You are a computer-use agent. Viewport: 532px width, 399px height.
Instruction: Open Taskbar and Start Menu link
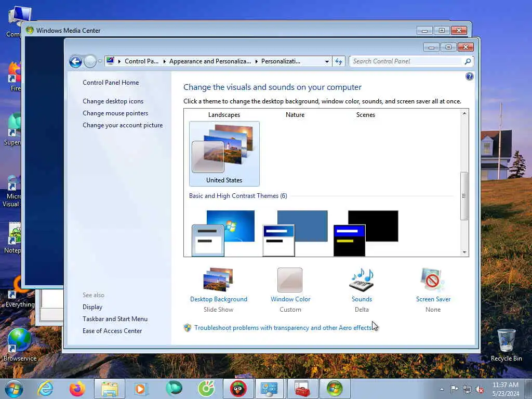[115, 319]
